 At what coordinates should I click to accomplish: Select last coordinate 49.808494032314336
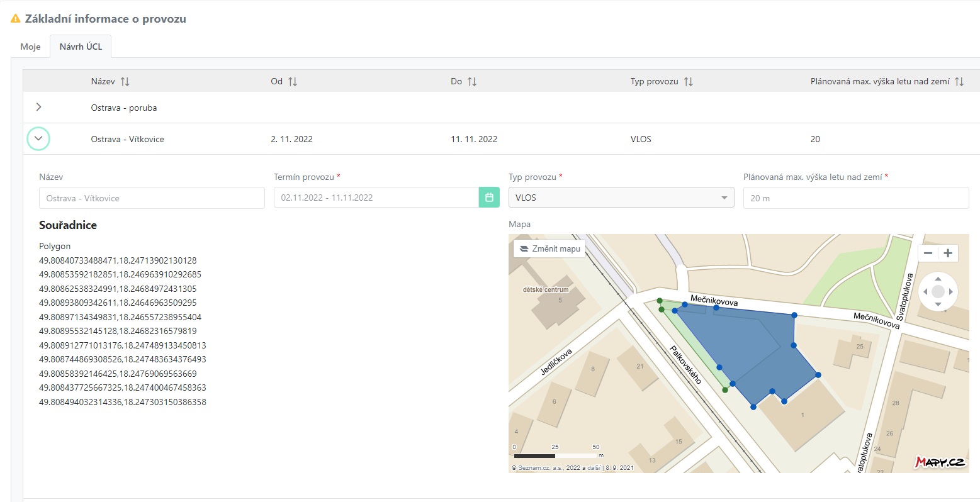[x=123, y=402]
